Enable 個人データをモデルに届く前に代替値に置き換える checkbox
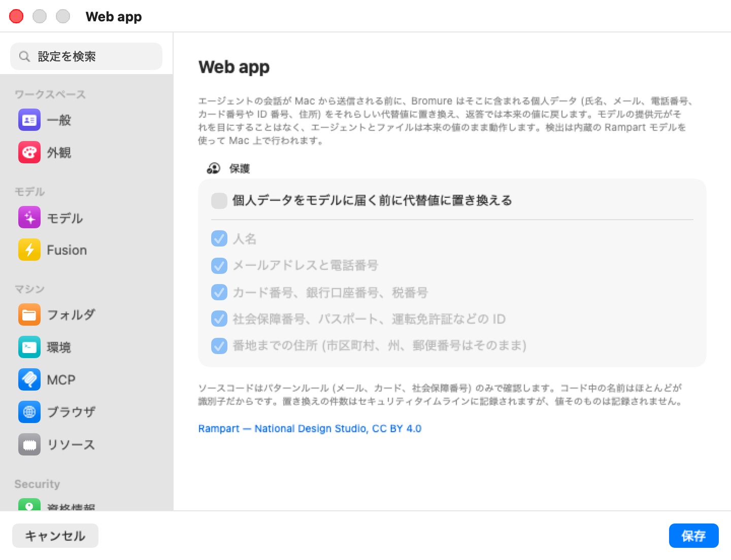 pyautogui.click(x=219, y=201)
